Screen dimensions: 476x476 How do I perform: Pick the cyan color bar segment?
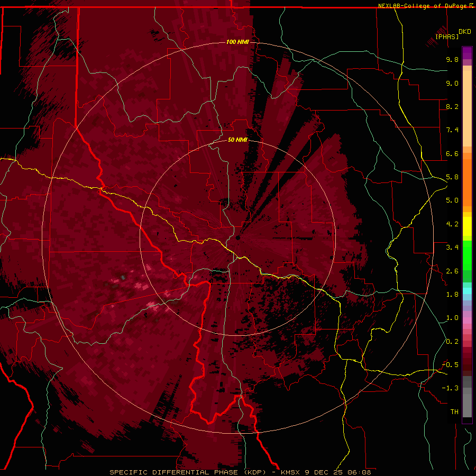tap(467, 291)
